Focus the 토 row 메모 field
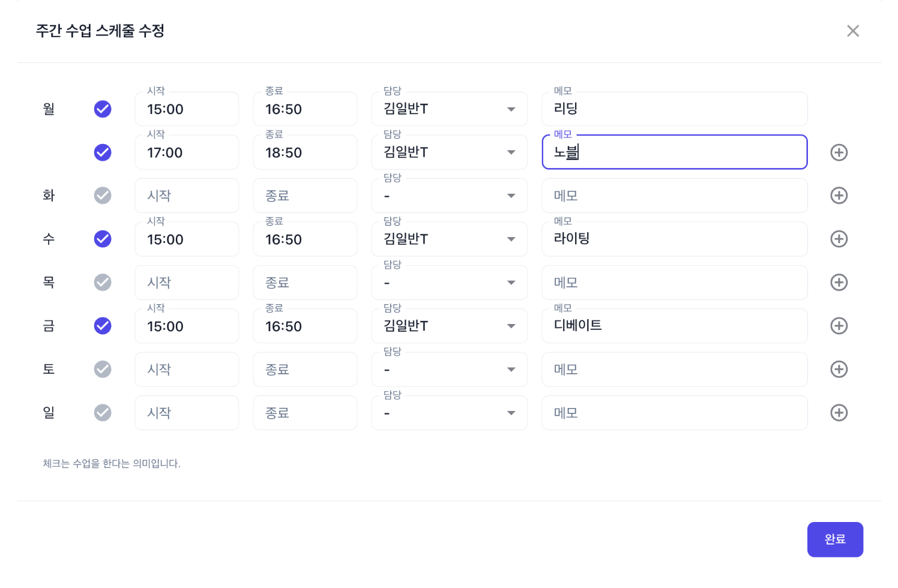 click(675, 369)
